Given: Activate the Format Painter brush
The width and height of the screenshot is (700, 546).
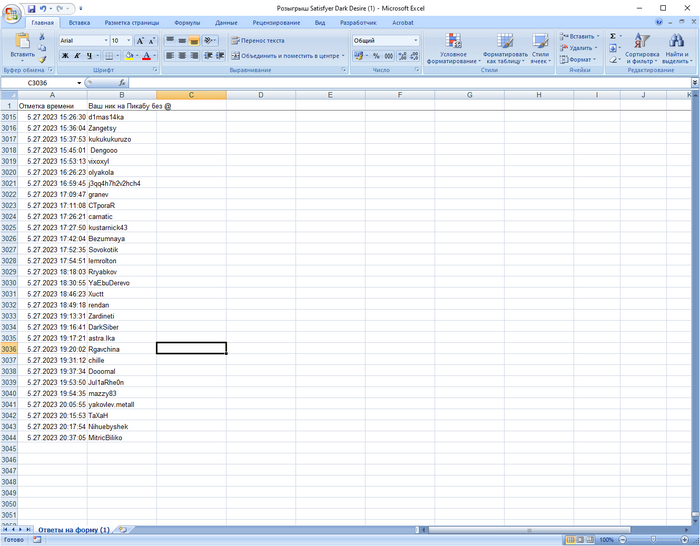Looking at the screenshot, I should pos(42,59).
